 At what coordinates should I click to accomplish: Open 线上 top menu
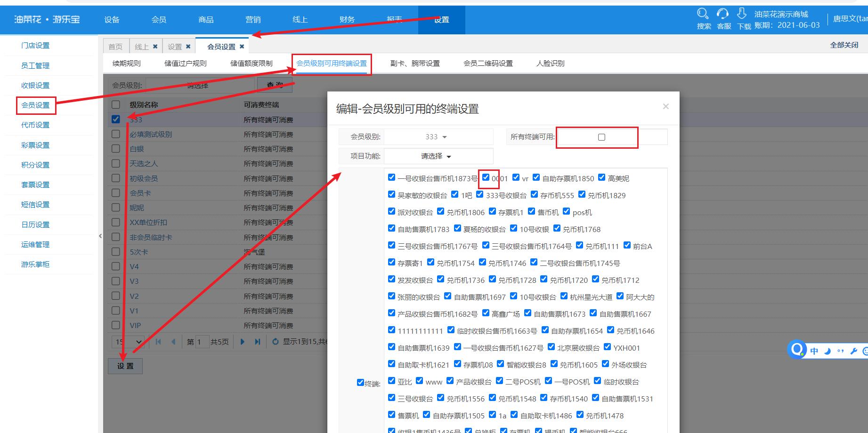300,20
